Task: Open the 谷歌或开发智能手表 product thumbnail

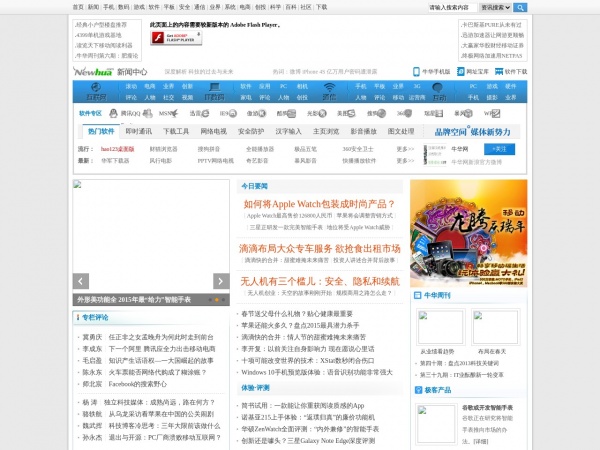Action: [436, 424]
